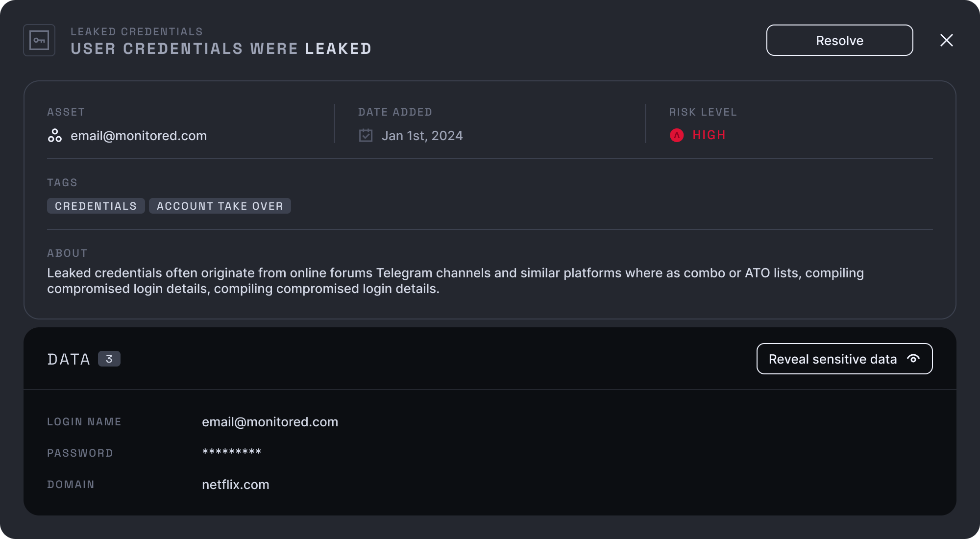Click the netflix.com domain value

(x=236, y=485)
